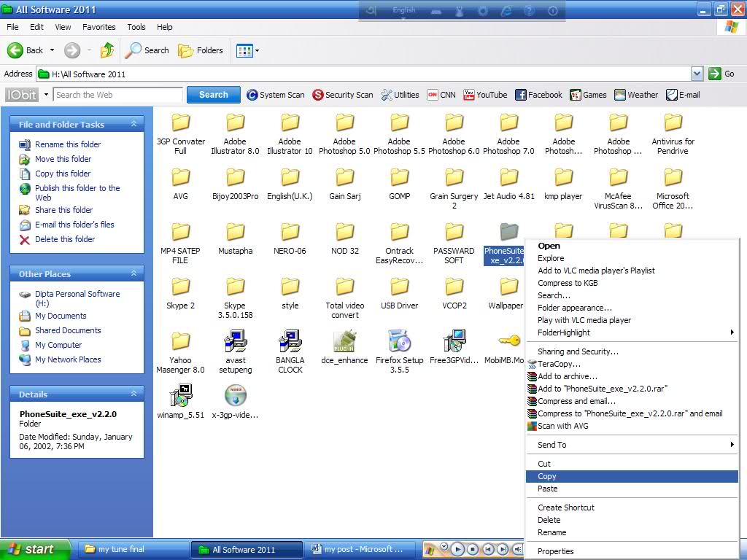Select the AVG folder
Image resolution: width=747 pixels, height=560 pixels.
tap(181, 184)
